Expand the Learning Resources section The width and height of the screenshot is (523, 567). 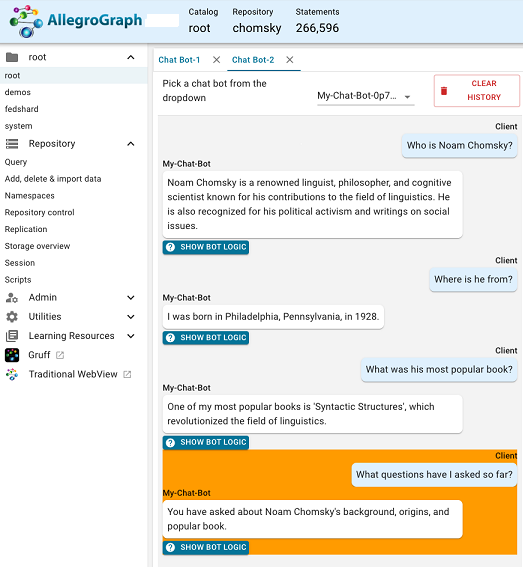(x=131, y=336)
